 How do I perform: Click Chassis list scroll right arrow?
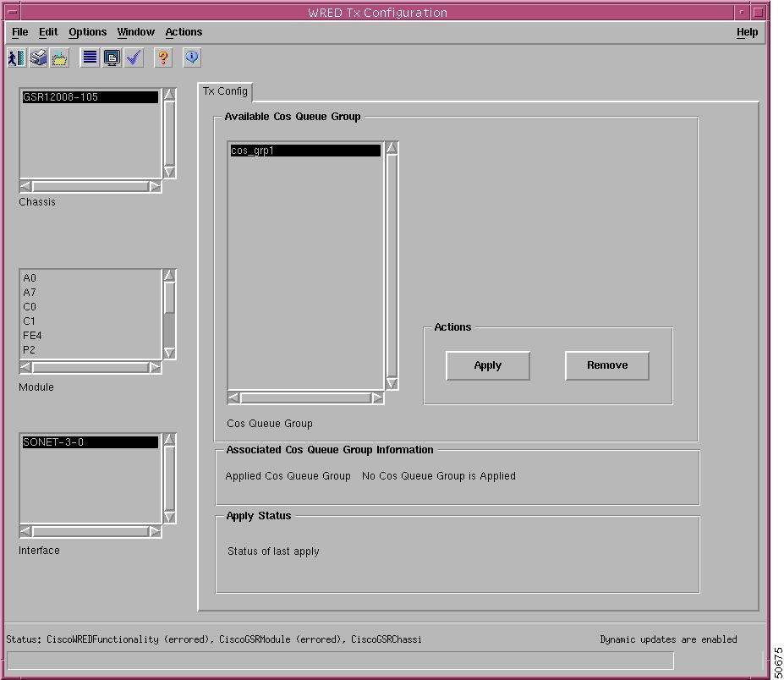click(x=155, y=187)
